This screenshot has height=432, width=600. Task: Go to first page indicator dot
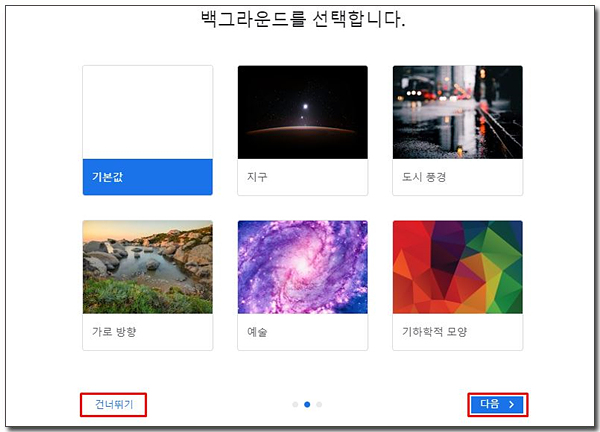coord(295,404)
